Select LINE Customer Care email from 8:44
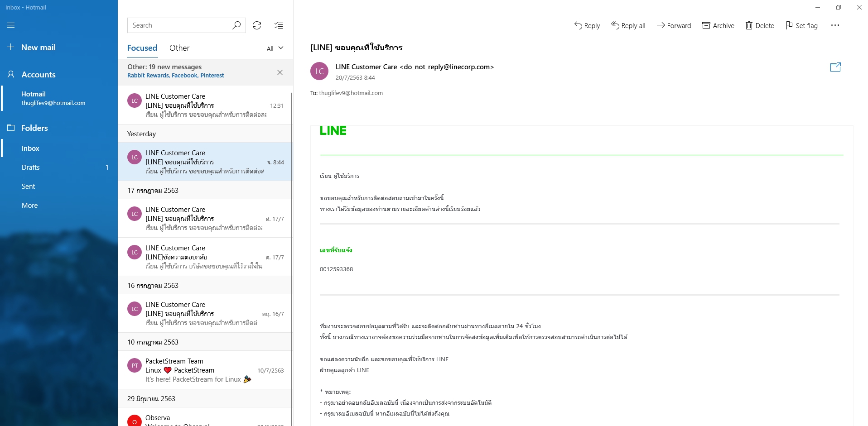 pyautogui.click(x=205, y=162)
